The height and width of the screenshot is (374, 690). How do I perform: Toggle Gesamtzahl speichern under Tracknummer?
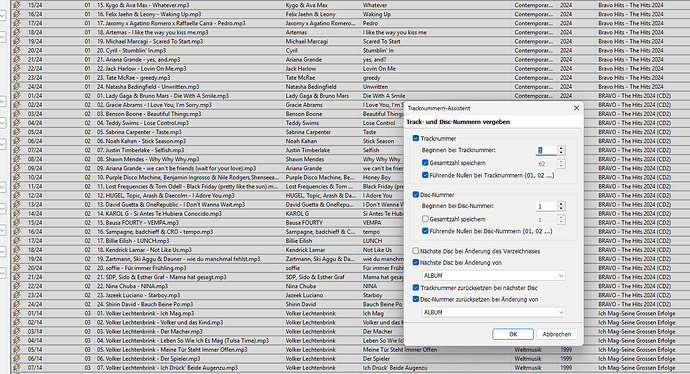(425, 163)
